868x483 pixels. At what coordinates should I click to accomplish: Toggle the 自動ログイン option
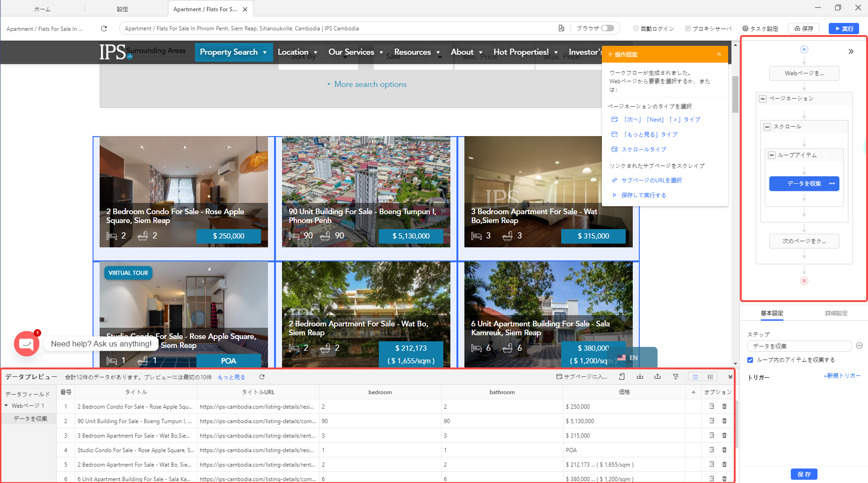(x=654, y=29)
